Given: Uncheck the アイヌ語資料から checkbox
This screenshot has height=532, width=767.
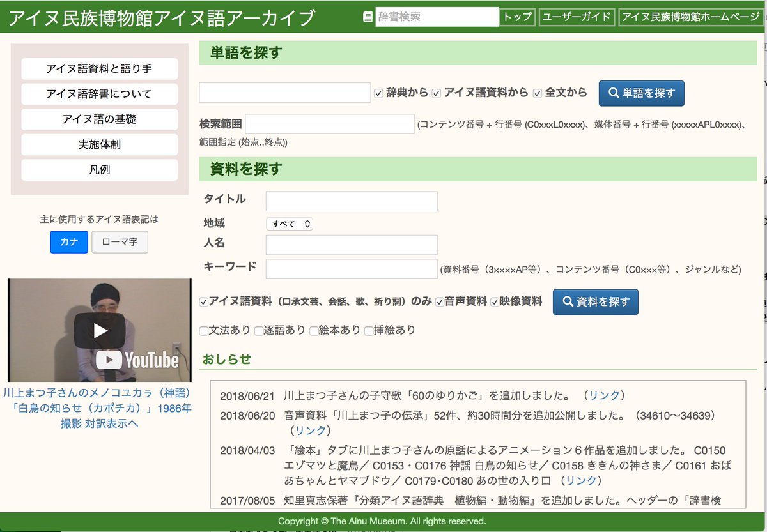Looking at the screenshot, I should pos(436,92).
